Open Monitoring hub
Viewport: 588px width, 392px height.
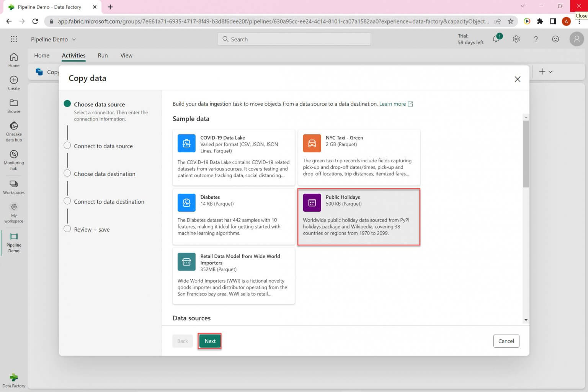(x=14, y=160)
